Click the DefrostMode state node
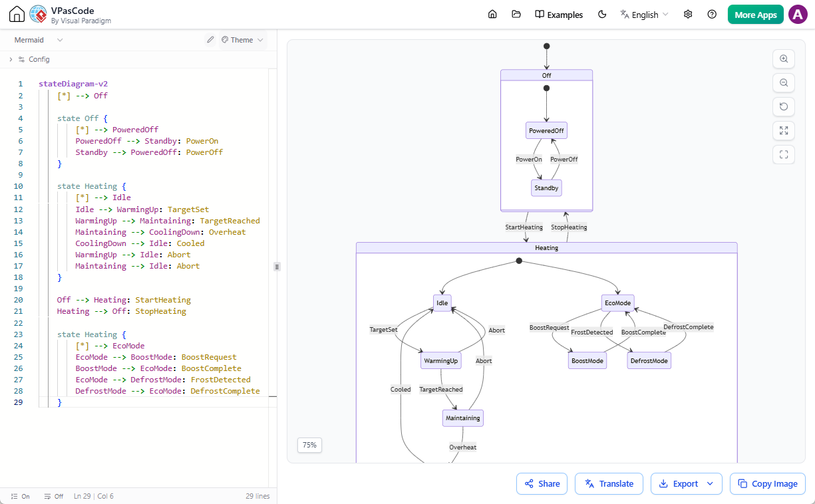Image resolution: width=815 pixels, height=504 pixels. 649,360
